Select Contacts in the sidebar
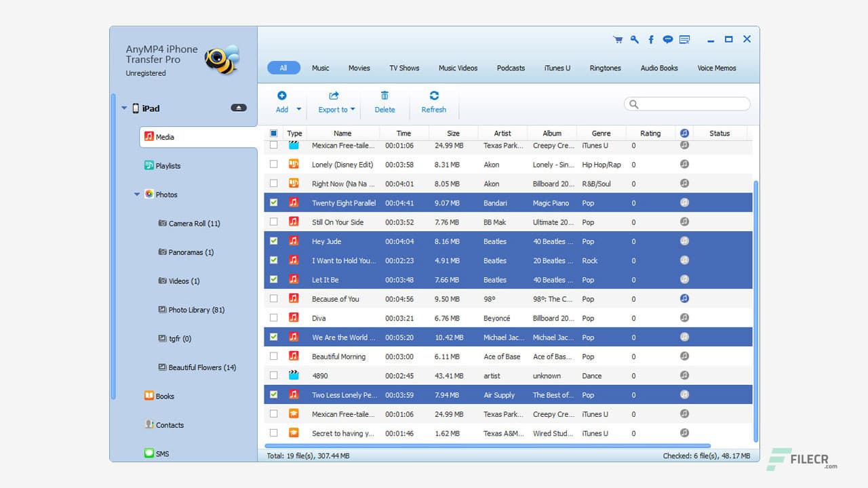The image size is (868, 488). click(x=169, y=425)
